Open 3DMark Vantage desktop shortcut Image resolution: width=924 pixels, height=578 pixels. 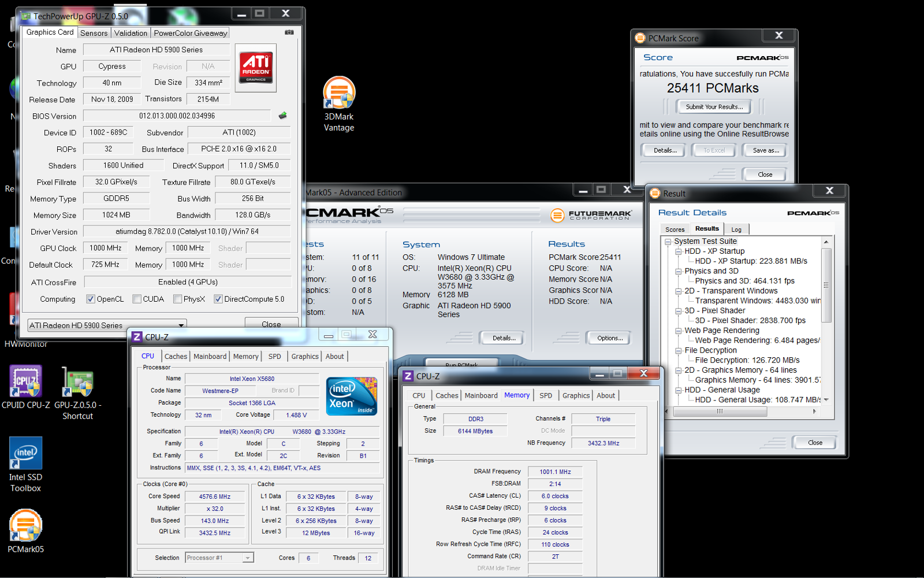339,104
